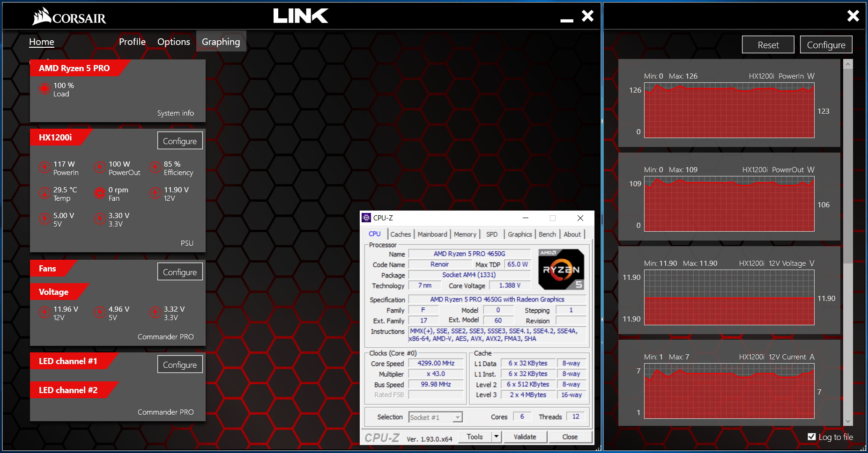Click the Name field AMD Ryzen 5 PRO 4650G

pos(469,254)
